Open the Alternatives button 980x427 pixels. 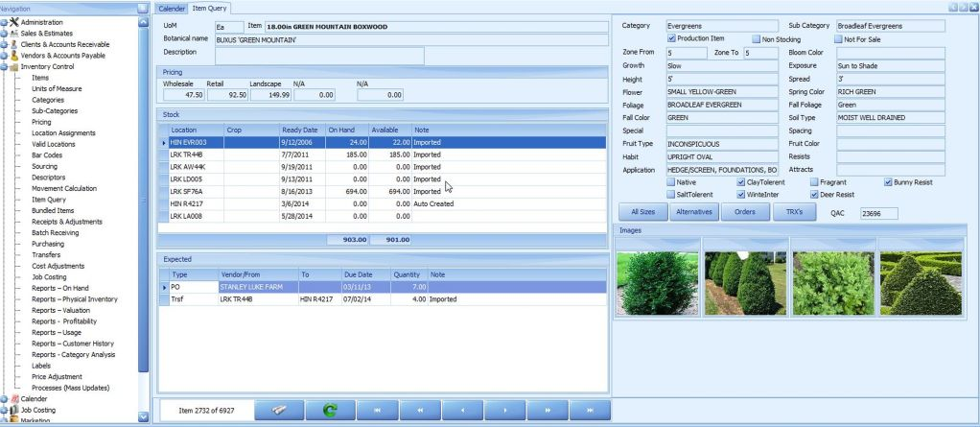pyautogui.click(x=693, y=212)
